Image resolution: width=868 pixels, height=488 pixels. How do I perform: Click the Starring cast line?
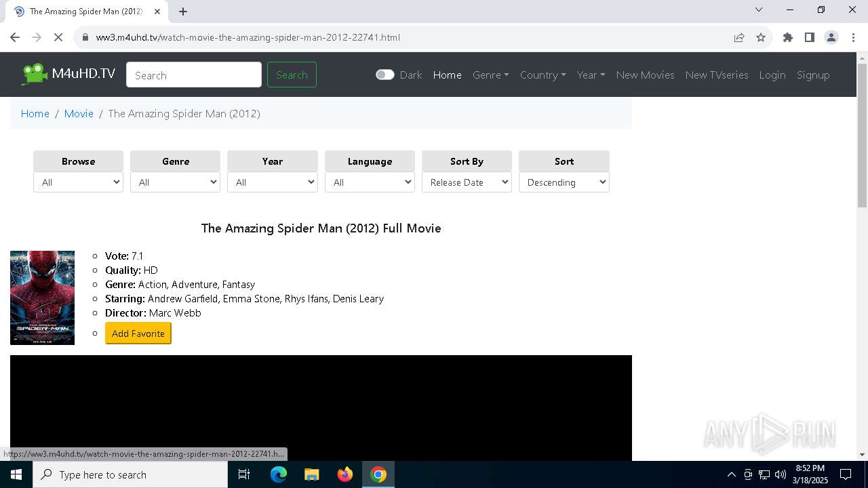point(244,298)
